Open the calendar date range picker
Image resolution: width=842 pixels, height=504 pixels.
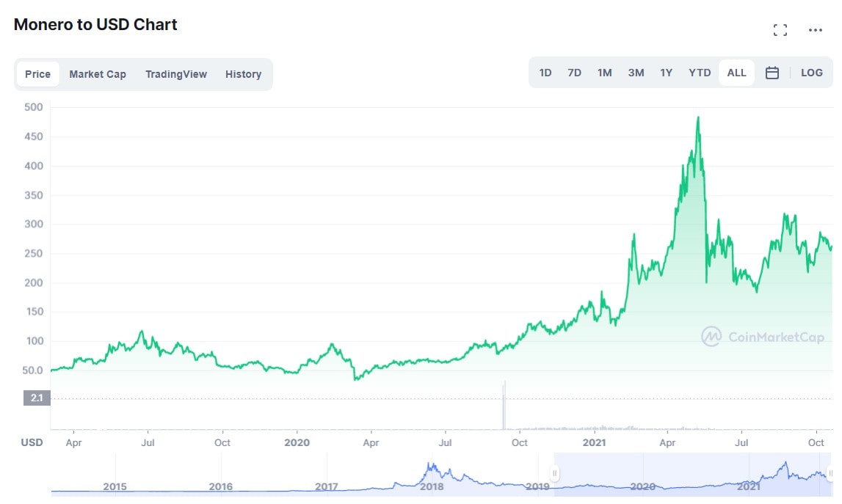(x=772, y=73)
